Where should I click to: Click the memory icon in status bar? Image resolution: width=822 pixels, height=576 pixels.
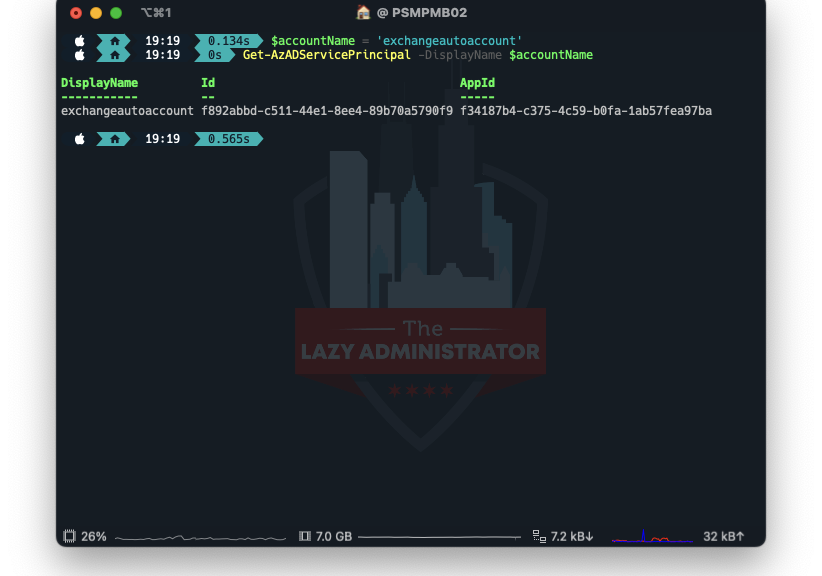click(305, 536)
